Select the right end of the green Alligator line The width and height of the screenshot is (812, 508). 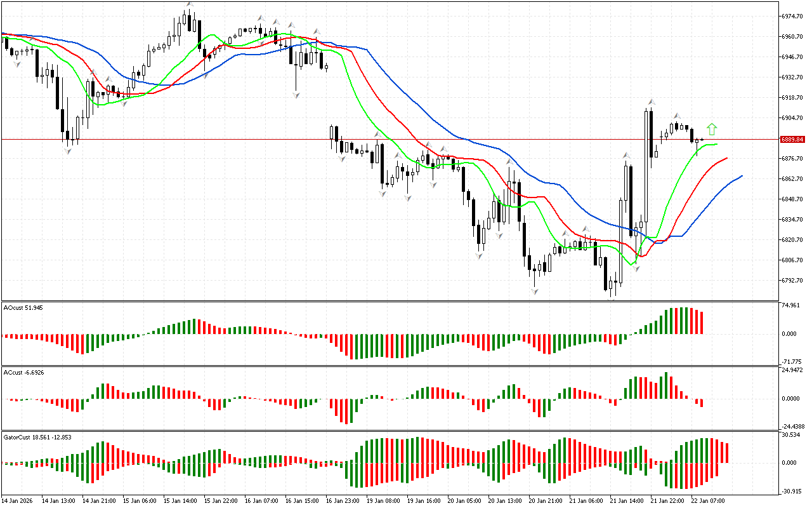click(x=717, y=144)
